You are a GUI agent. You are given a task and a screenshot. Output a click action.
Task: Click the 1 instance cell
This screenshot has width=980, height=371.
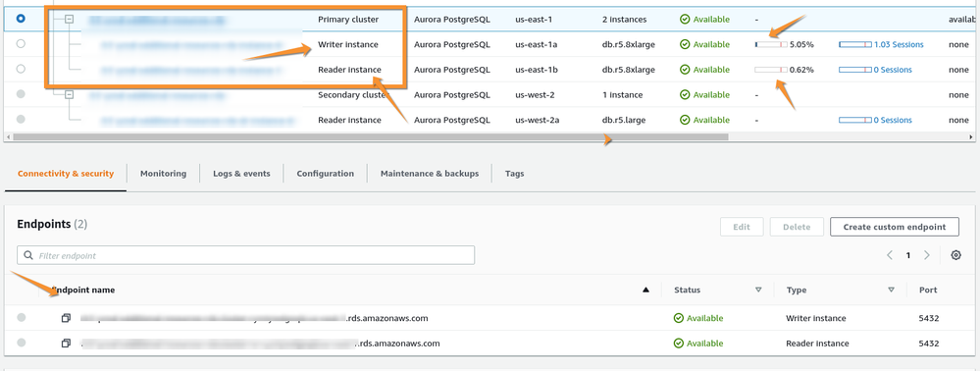[x=623, y=94]
